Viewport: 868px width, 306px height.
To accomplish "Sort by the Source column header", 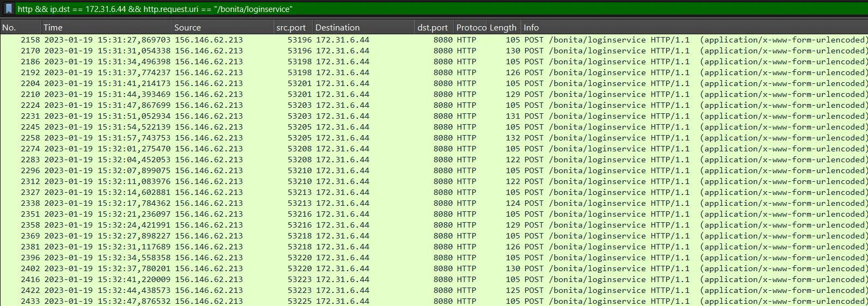I will click(223, 27).
